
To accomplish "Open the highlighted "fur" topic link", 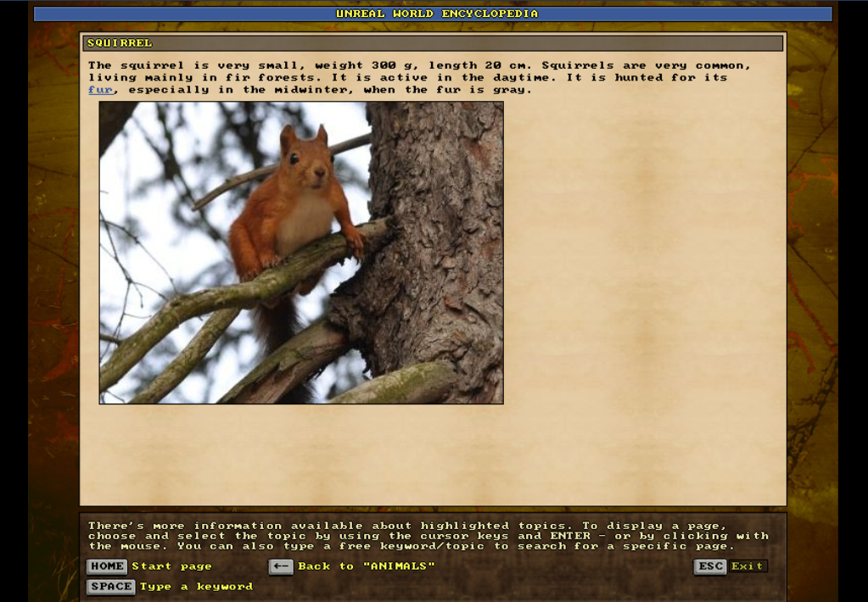I will (x=100, y=90).
